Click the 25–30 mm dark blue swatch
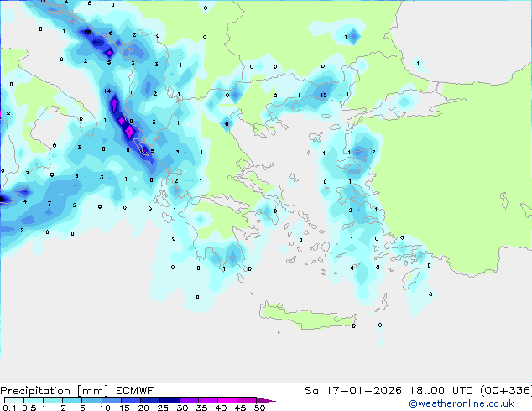This screenshot has height=411, width=532. tap(170, 400)
